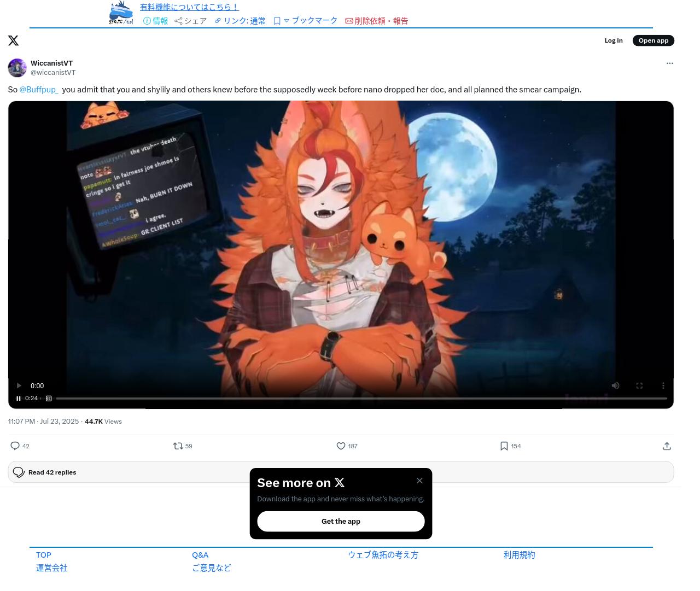This screenshot has height=591, width=700.
Task: Click the Log in button
Action: (614, 40)
